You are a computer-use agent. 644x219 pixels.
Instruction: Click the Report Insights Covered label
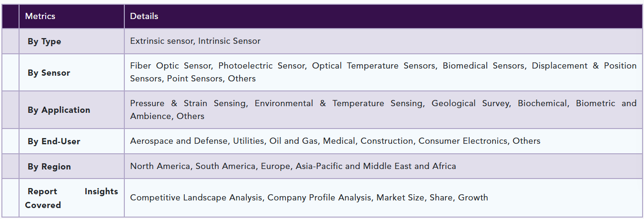71,198
